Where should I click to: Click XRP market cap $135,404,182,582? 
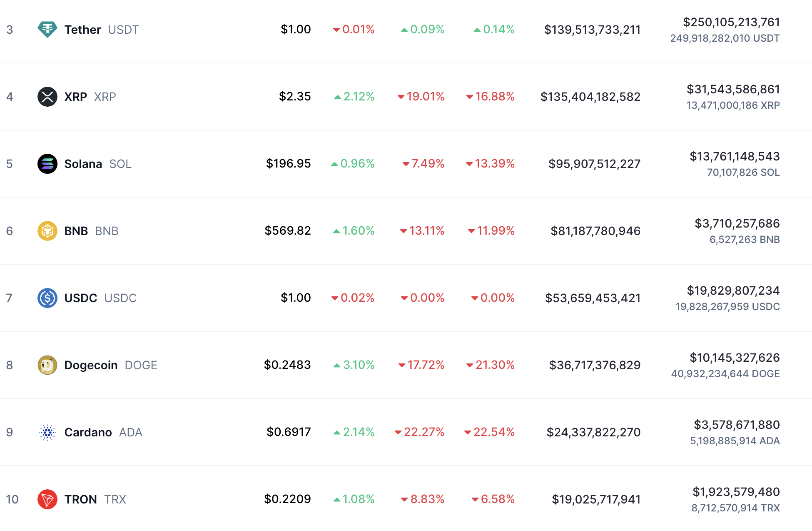[590, 97]
